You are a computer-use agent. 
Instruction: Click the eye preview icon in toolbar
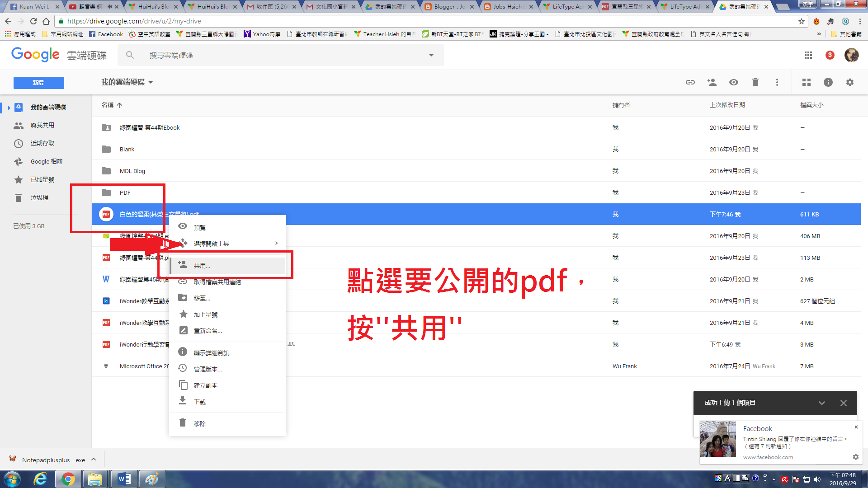point(733,82)
